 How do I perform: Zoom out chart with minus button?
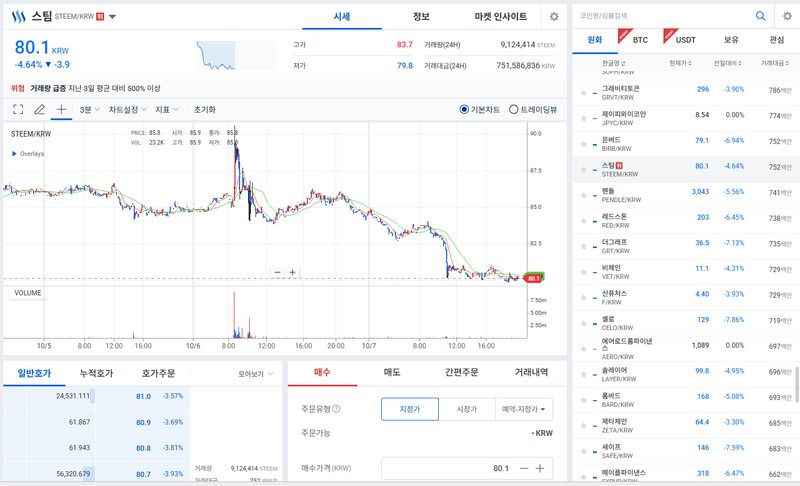click(278, 272)
